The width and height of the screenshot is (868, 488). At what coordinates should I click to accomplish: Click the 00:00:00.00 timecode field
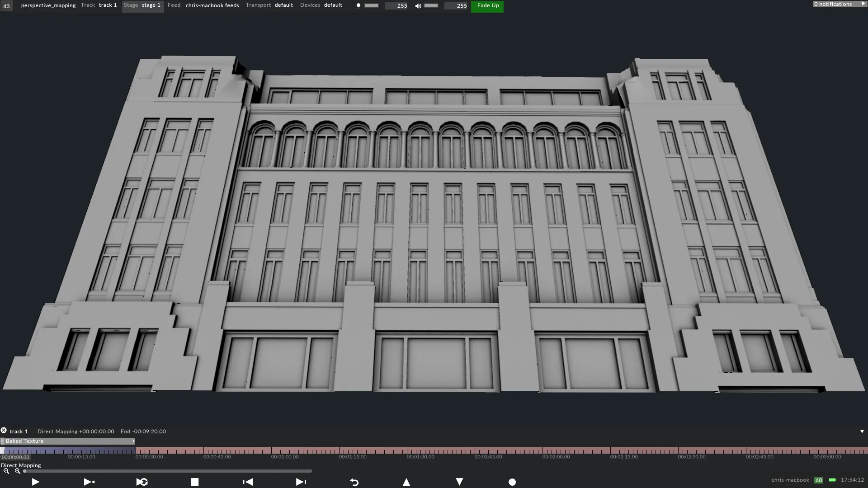14,457
